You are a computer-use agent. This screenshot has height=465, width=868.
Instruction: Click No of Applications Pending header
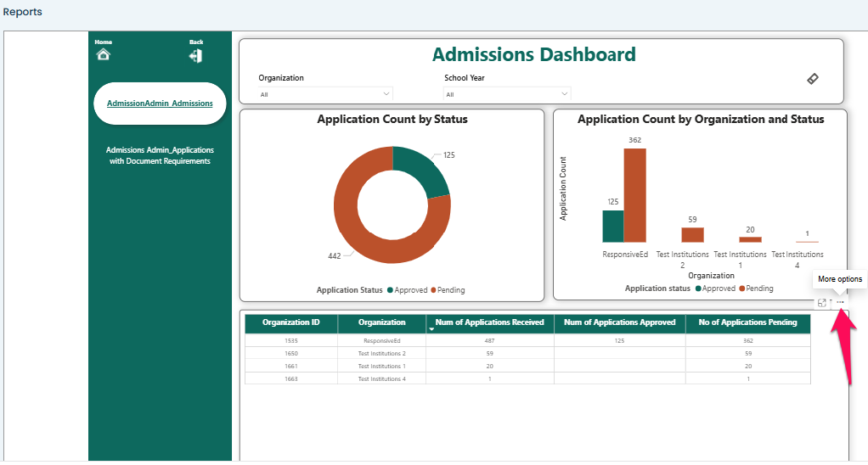pos(747,322)
